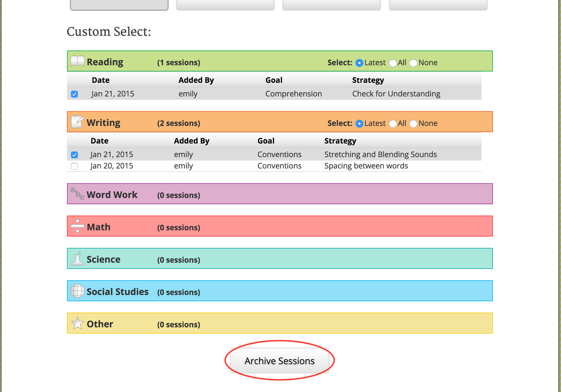Viewport: 561px width, 392px height.
Task: Uncheck the Jan 20 Writing session checkbox
Action: [75, 166]
